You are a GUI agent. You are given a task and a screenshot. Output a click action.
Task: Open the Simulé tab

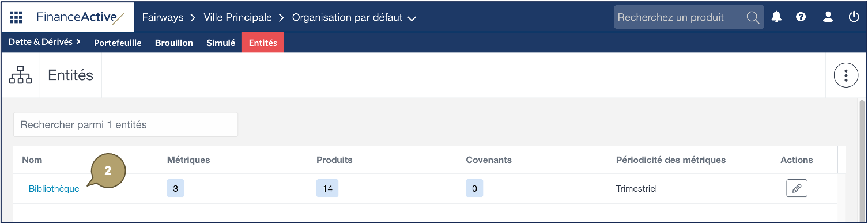[221, 43]
